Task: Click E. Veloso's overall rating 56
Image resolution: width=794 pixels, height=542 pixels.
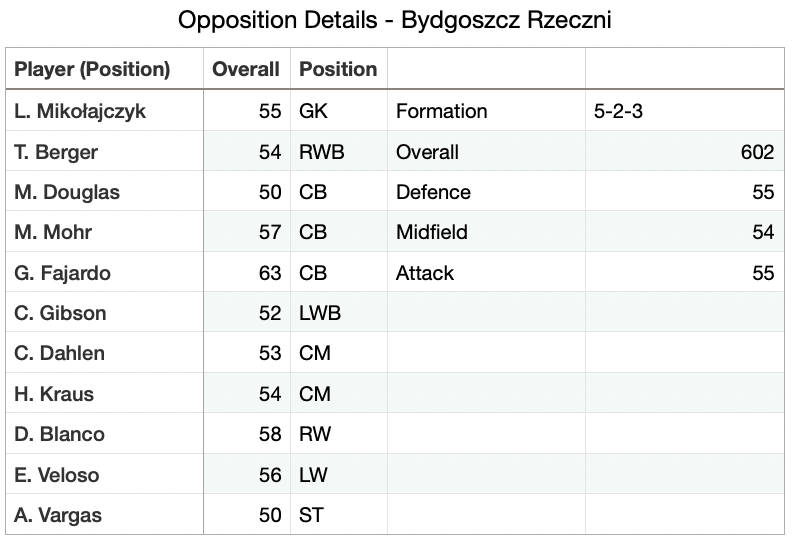Action: coord(269,475)
